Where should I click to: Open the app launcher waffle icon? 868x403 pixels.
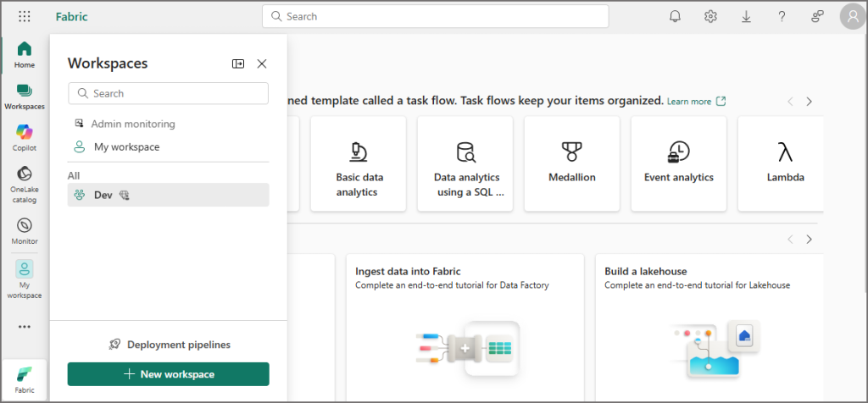pyautogui.click(x=25, y=16)
